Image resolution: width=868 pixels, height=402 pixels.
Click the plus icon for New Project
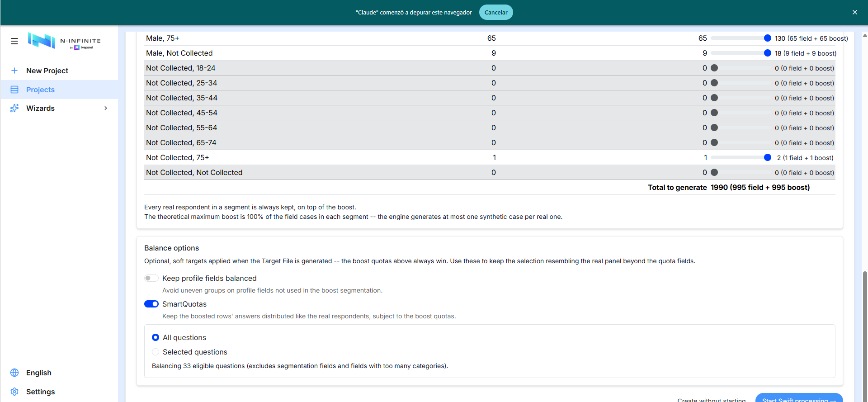(x=14, y=71)
